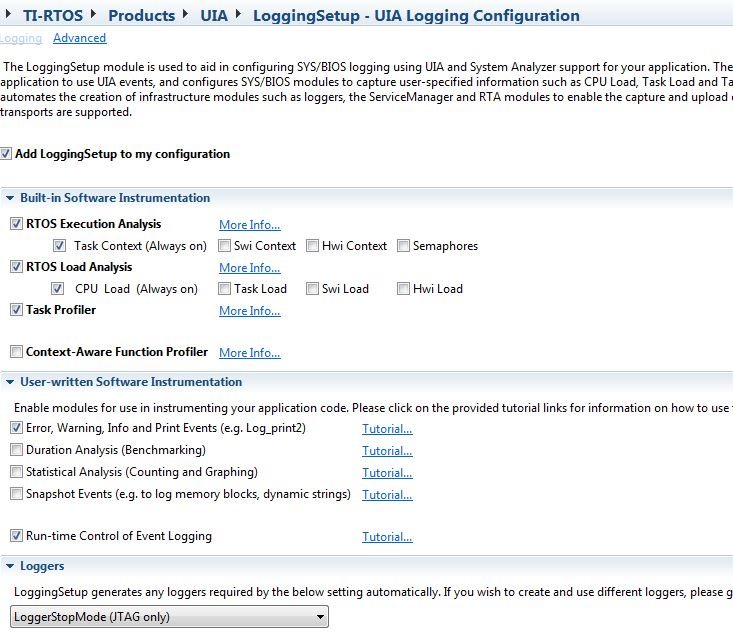Open the Advanced tab link
The image size is (733, 639).
(x=79, y=38)
